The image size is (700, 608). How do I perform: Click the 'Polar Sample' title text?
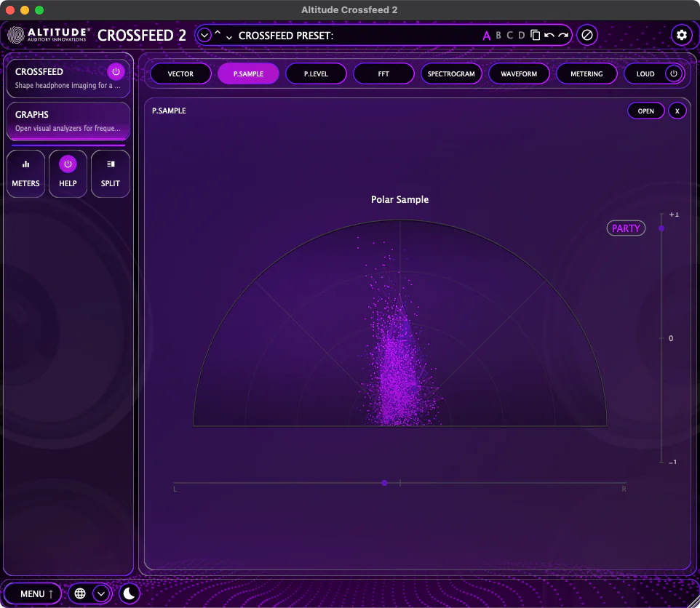(399, 199)
